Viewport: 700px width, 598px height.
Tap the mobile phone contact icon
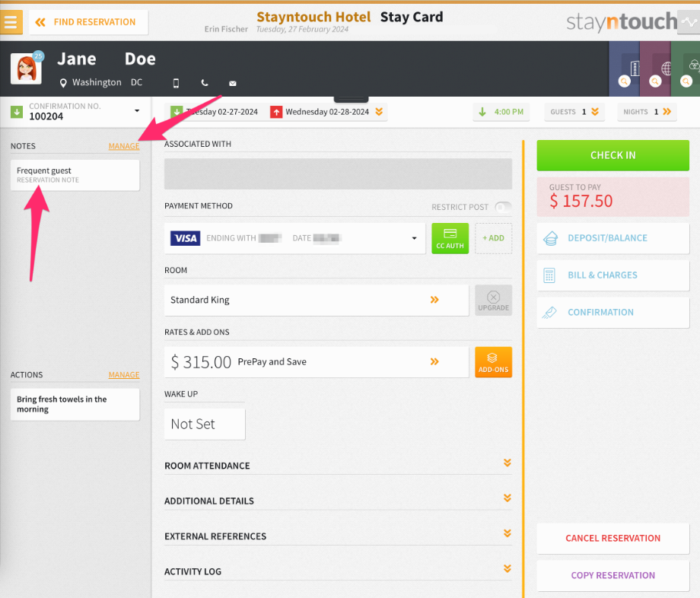click(x=176, y=83)
